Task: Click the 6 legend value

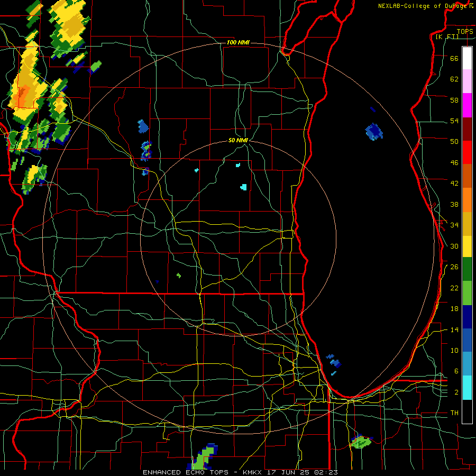Action: point(456,371)
